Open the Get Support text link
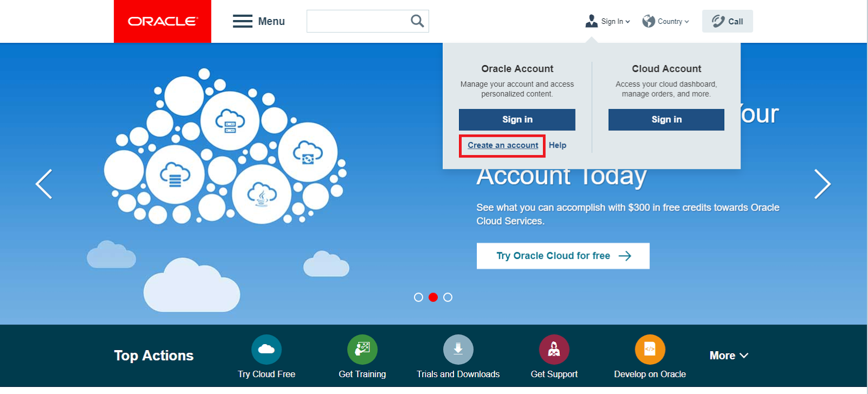Image resolution: width=868 pixels, height=394 pixels. [x=554, y=374]
